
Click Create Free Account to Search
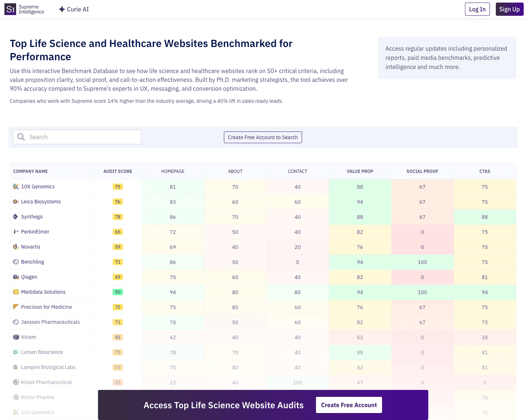point(263,137)
